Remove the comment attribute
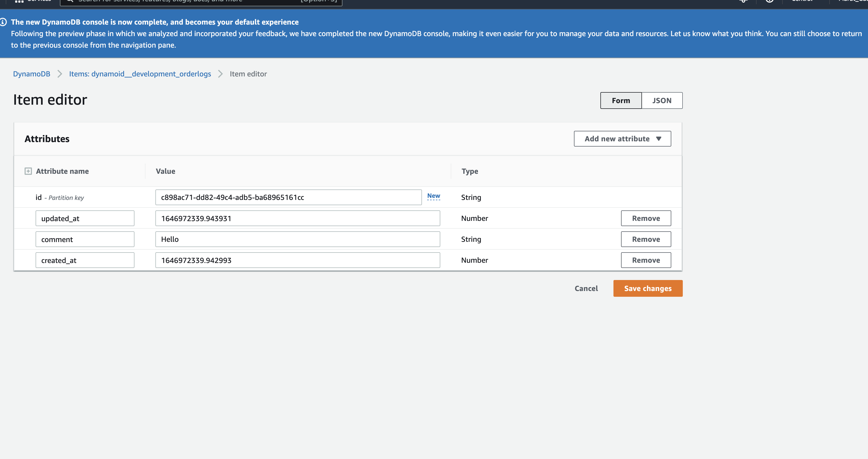The image size is (868, 459). coord(646,239)
